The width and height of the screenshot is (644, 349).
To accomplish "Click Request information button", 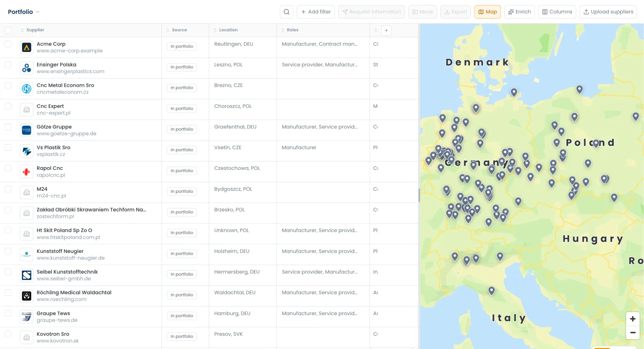I will [x=372, y=12].
